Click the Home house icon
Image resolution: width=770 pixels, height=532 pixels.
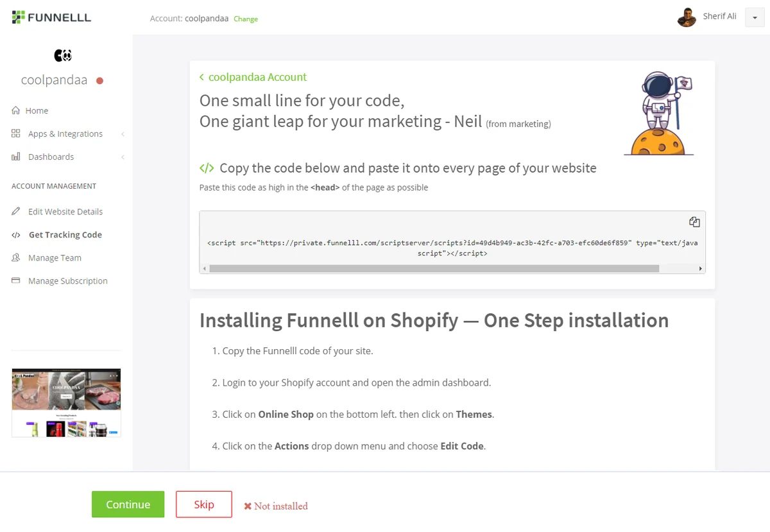tap(16, 110)
